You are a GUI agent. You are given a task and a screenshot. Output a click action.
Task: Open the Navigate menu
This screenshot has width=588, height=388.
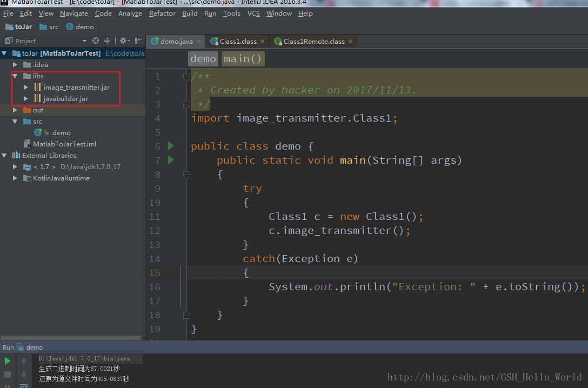click(x=74, y=14)
